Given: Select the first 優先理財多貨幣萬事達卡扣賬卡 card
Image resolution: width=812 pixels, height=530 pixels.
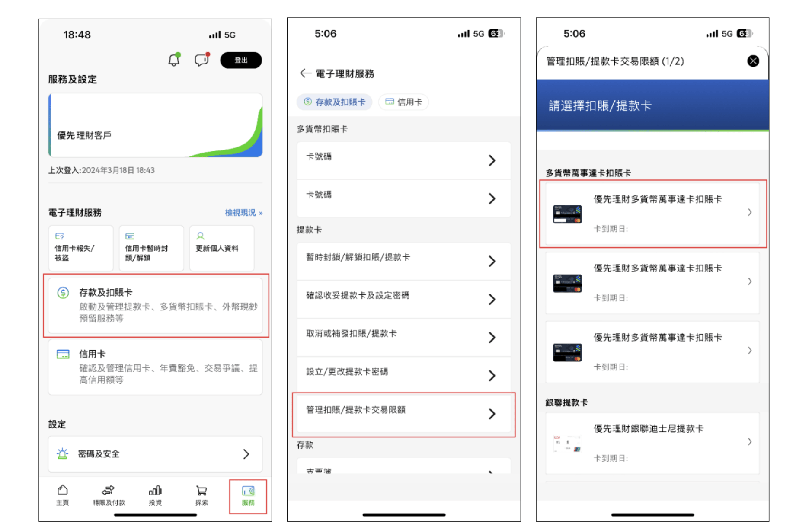Looking at the screenshot, I should pos(652,214).
